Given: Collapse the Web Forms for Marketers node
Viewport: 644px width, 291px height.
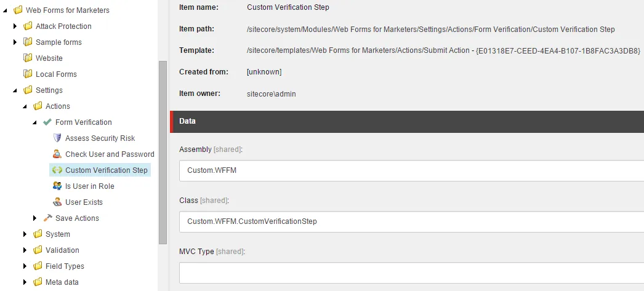Looking at the screenshot, I should coord(6,10).
